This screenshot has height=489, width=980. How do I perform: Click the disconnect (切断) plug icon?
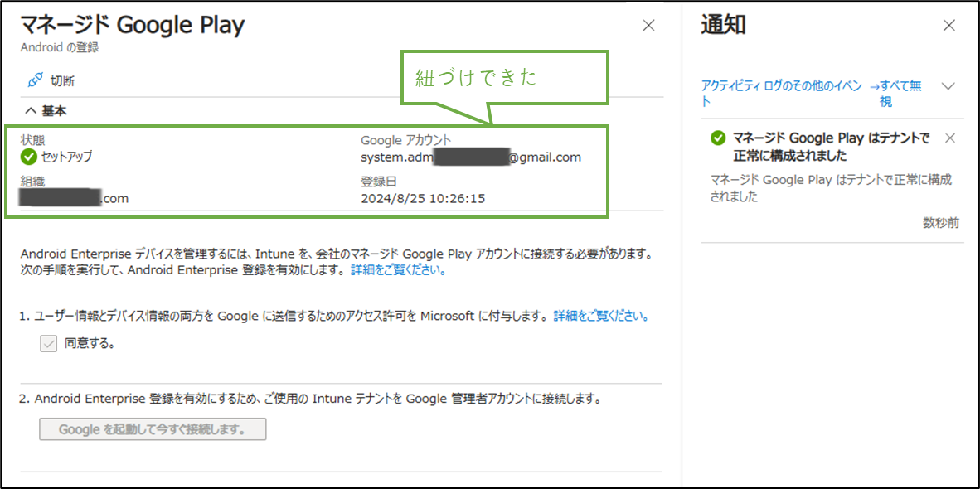(36, 80)
